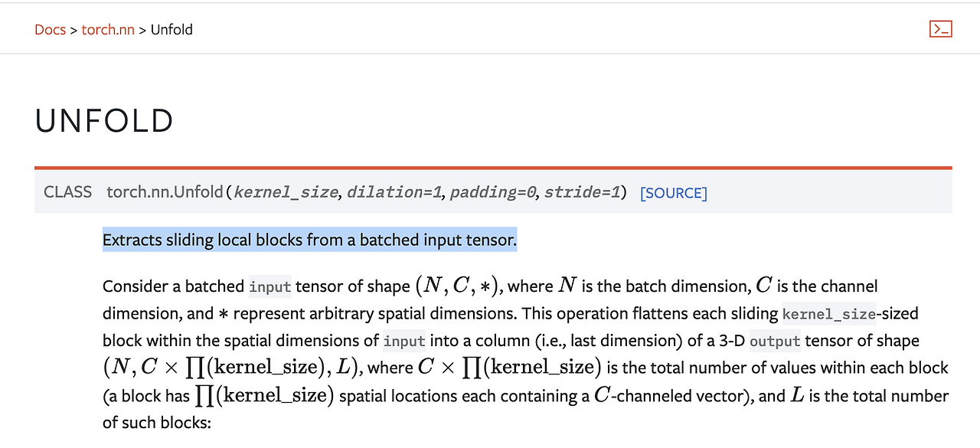980x448 pixels.
Task: Click the UNFOLD page heading
Action: click(x=104, y=120)
